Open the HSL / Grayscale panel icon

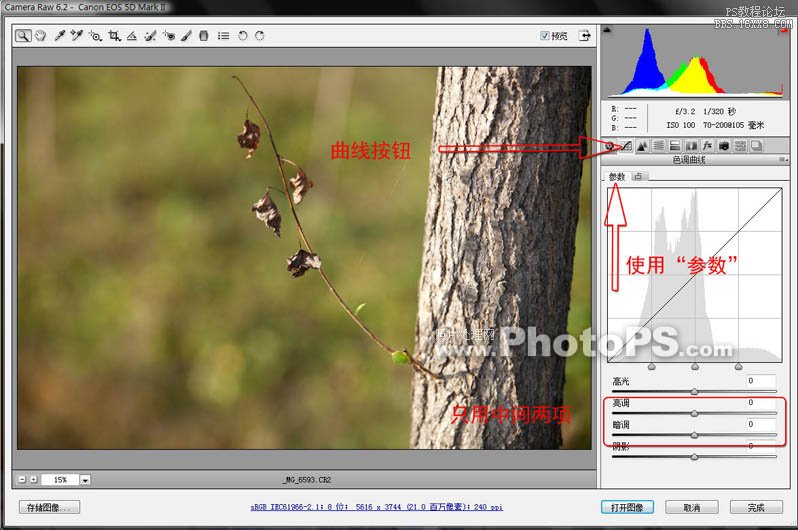tap(659, 146)
